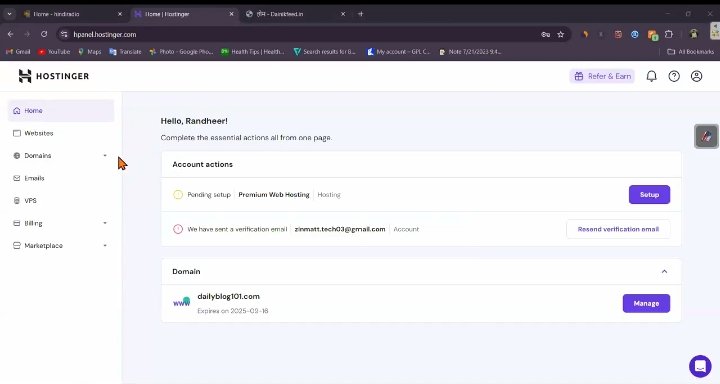Expand the Domains sidebar menu
Screen dimensions: 720x384
61,156
